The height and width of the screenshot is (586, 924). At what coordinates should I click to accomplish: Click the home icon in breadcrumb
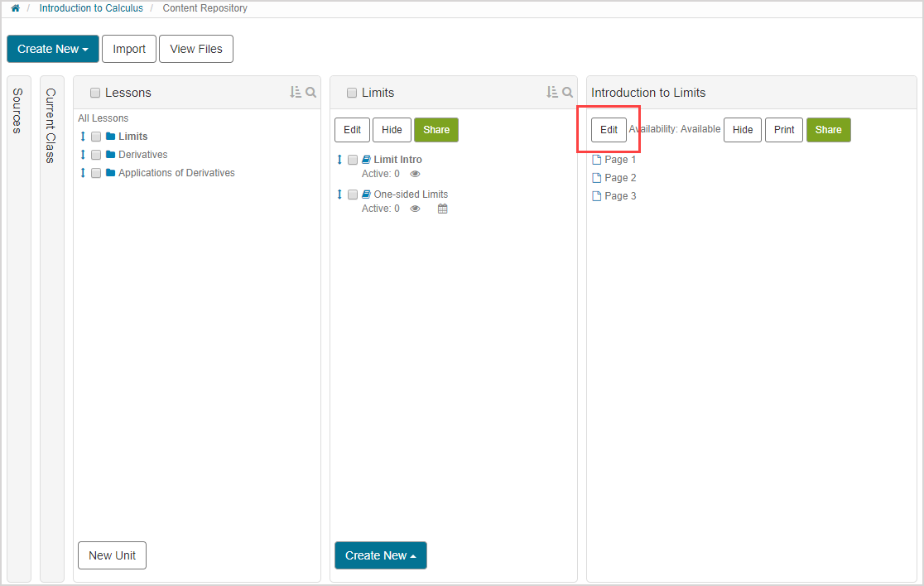coord(15,8)
